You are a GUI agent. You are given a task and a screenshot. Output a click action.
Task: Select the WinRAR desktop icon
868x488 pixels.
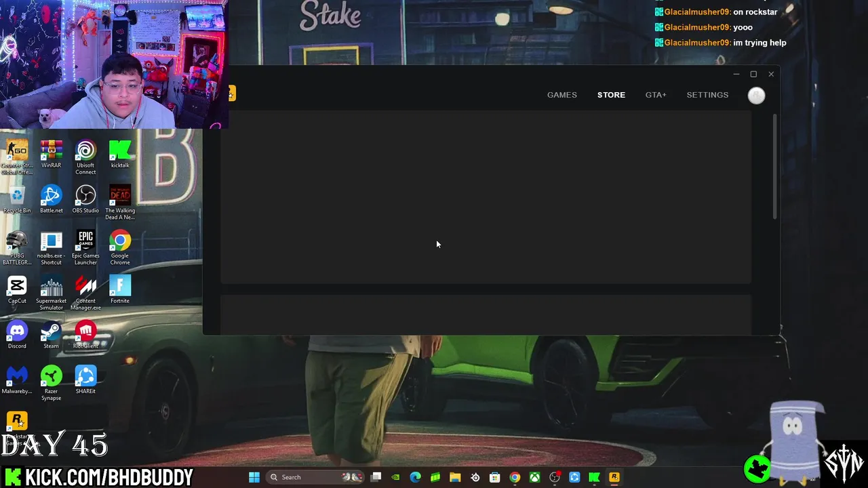coord(51,154)
